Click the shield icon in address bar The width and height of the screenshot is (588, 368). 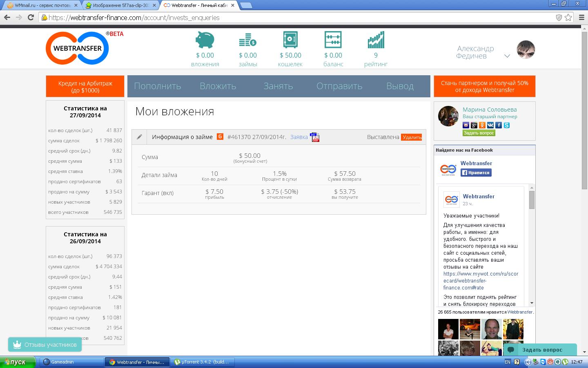pyautogui.click(x=559, y=18)
